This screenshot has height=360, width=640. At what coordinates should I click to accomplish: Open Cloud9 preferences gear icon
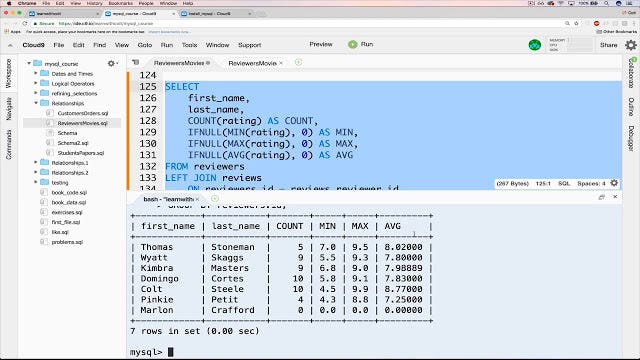(x=631, y=45)
